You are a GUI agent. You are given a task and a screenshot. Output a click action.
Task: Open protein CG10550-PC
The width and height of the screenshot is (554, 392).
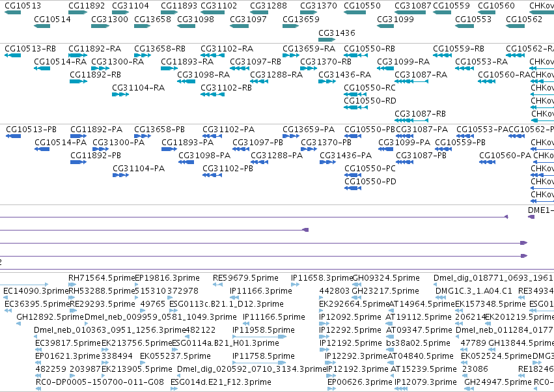(370, 169)
